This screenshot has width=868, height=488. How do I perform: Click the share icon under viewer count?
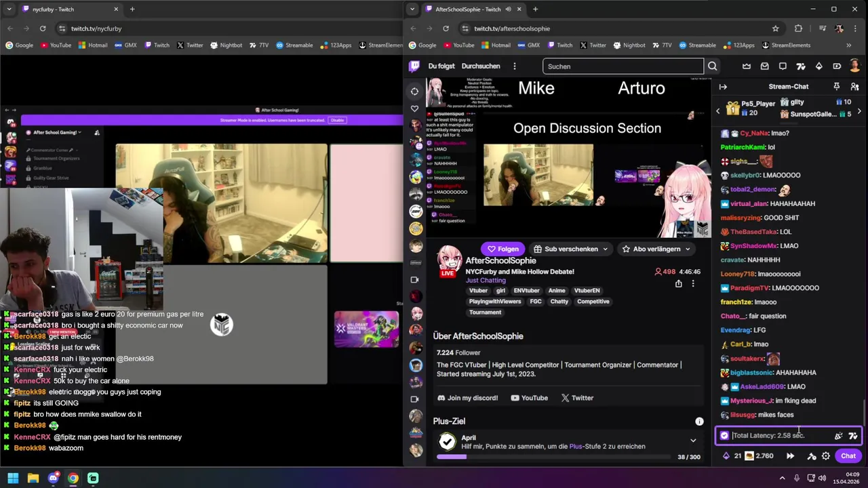click(x=678, y=284)
